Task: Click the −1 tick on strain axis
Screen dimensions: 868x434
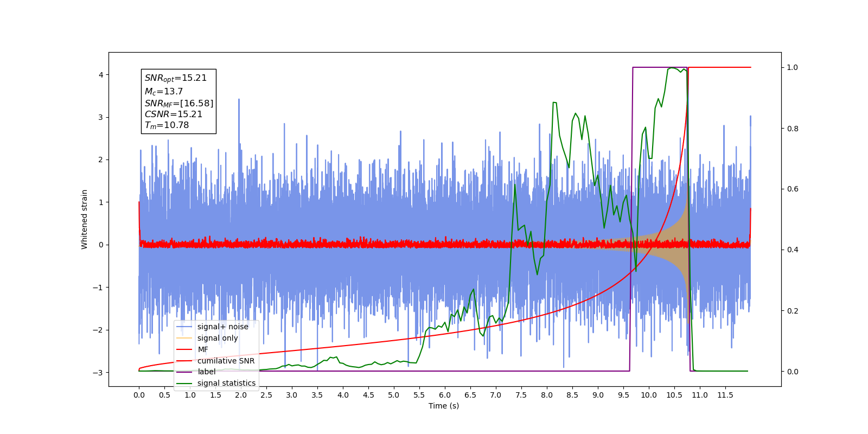Action: pos(98,288)
